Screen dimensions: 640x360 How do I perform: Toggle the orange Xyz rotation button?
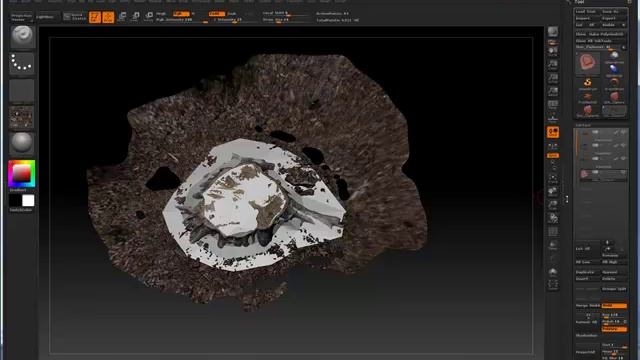point(553,156)
